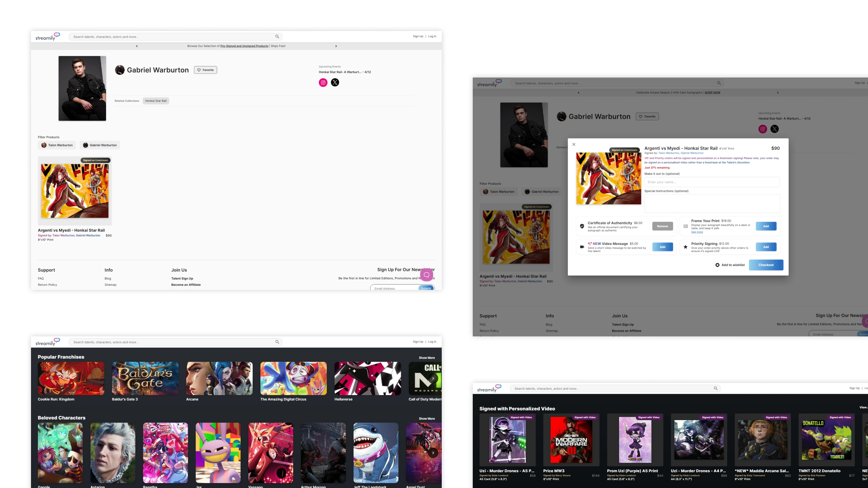Close the Argenti vs Myedi product dialog
868x488 pixels.
pyautogui.click(x=574, y=144)
